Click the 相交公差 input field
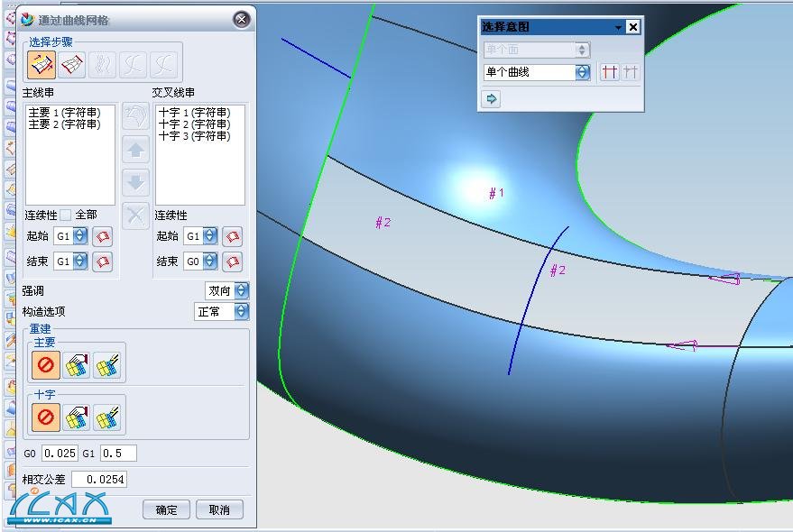The height and width of the screenshot is (532, 793). 98,480
